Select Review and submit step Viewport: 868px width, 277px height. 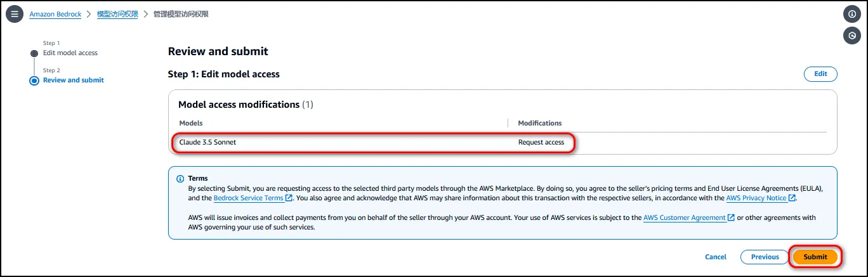point(73,80)
